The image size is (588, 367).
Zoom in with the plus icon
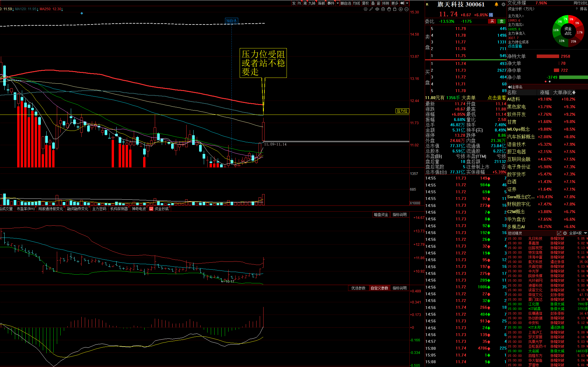(401, 9)
